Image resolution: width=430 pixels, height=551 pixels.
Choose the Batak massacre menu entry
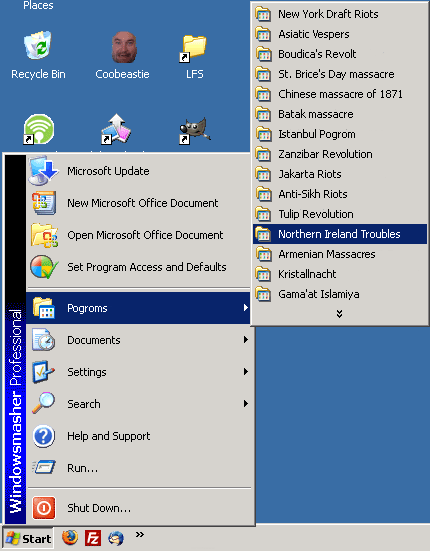[340, 114]
